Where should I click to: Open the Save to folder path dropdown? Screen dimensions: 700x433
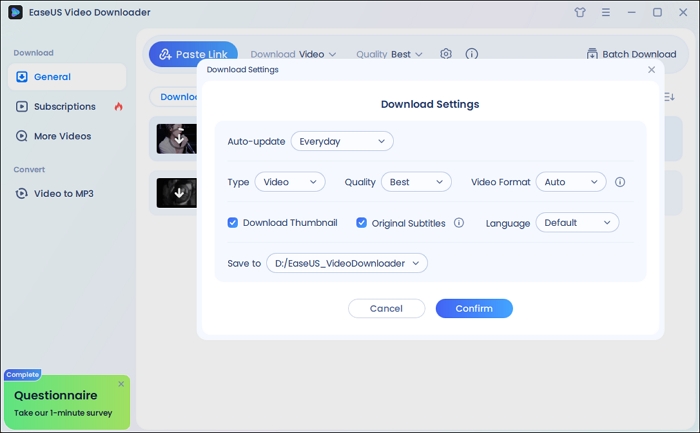347,263
